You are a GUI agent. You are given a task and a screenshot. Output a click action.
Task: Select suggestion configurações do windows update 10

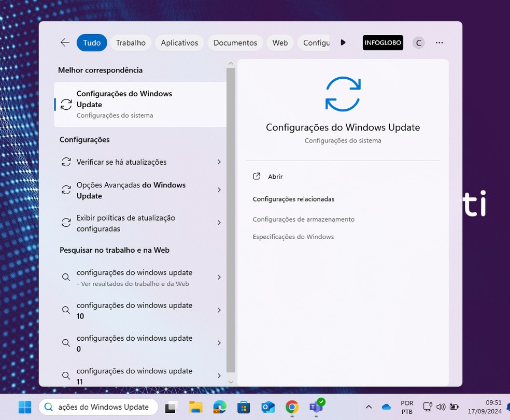point(140,310)
